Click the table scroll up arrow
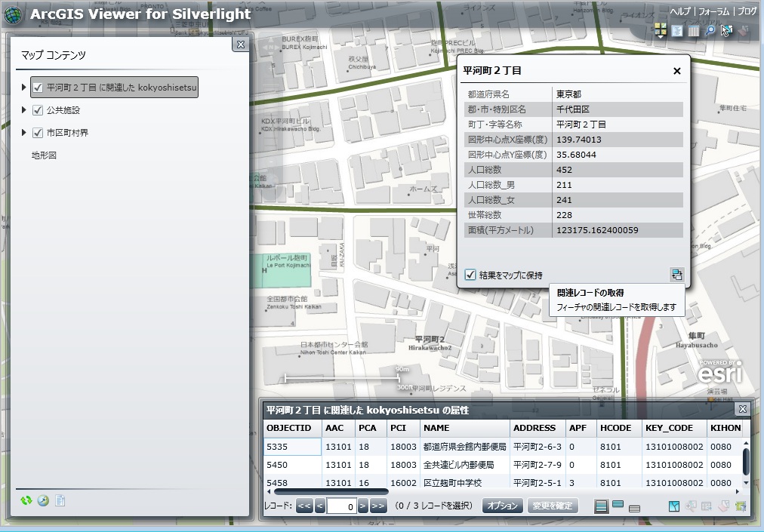 click(745, 443)
